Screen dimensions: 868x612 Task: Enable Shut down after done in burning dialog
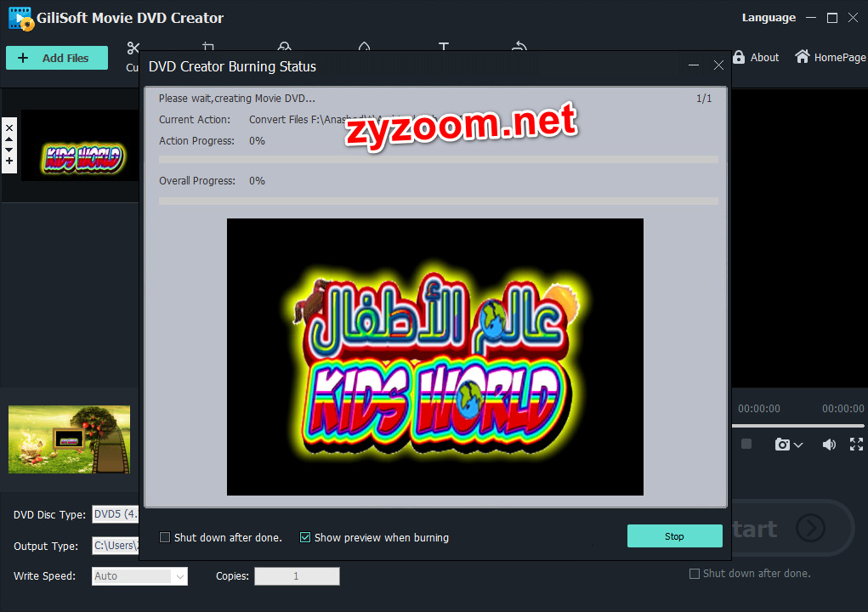click(165, 537)
